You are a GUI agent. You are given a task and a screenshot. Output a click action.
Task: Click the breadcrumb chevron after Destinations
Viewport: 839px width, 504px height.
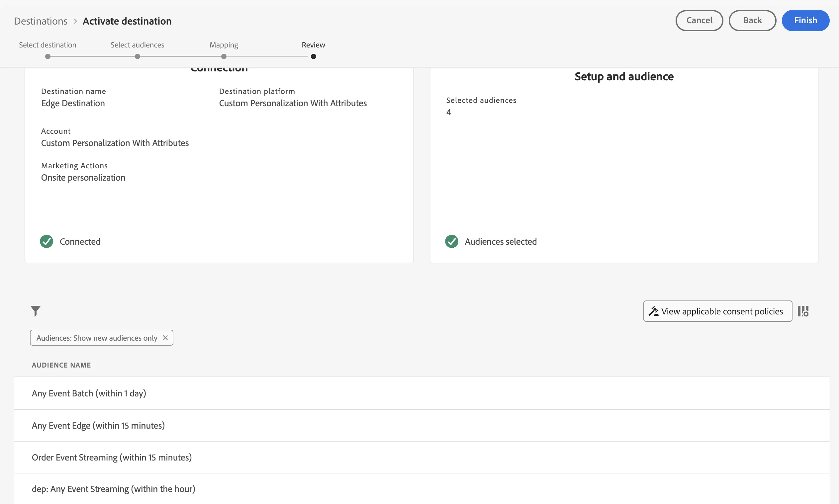(75, 21)
